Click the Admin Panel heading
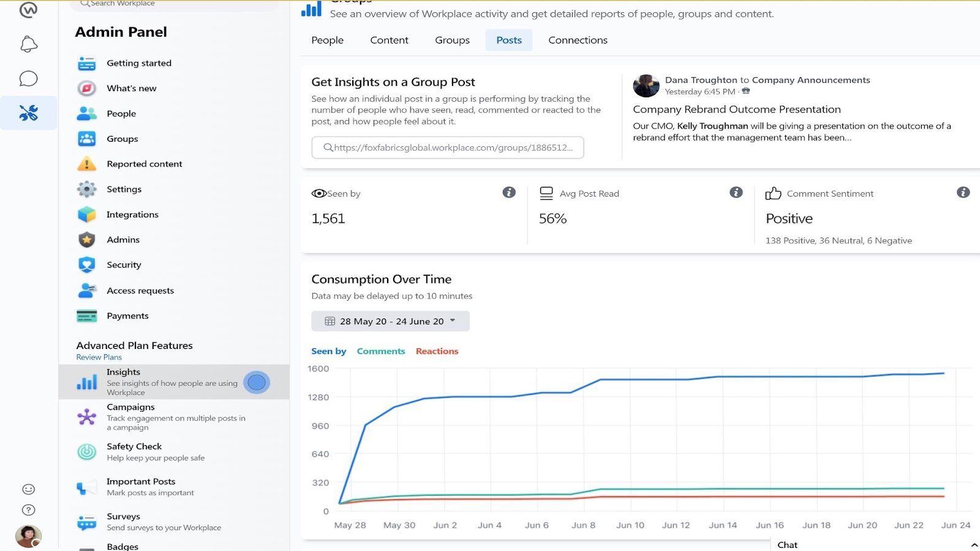Screen dimensions: 980x551 121,32
